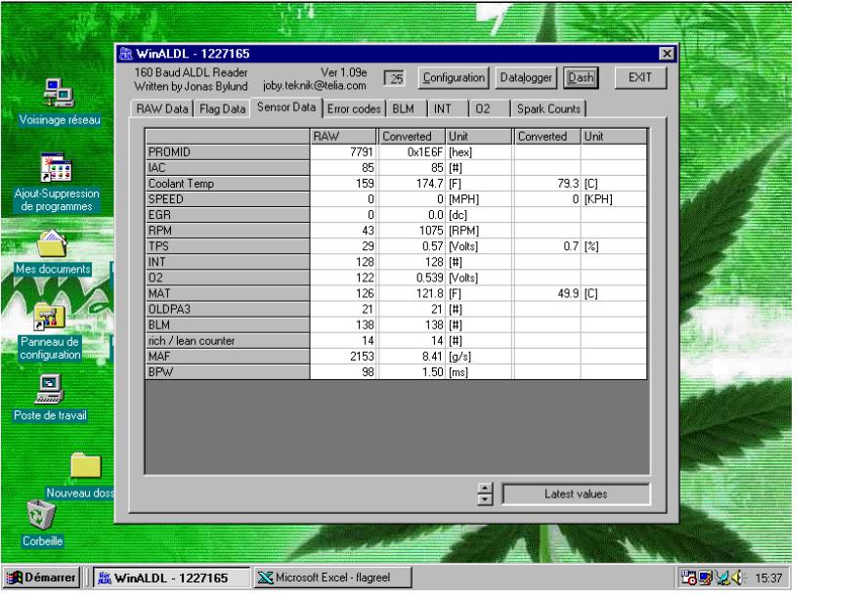This screenshot has height=601, width=868.
Task: Click the EXIT button
Action: coord(640,78)
